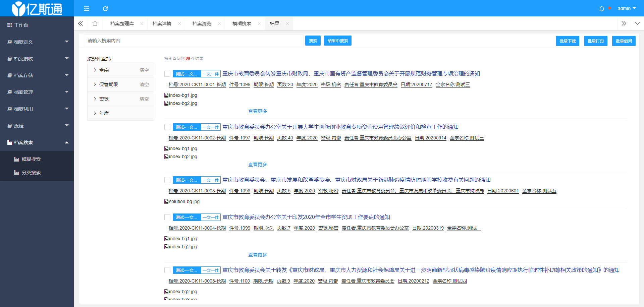Close the 档案浏览 tab
644x307 pixels.
point(219,23)
